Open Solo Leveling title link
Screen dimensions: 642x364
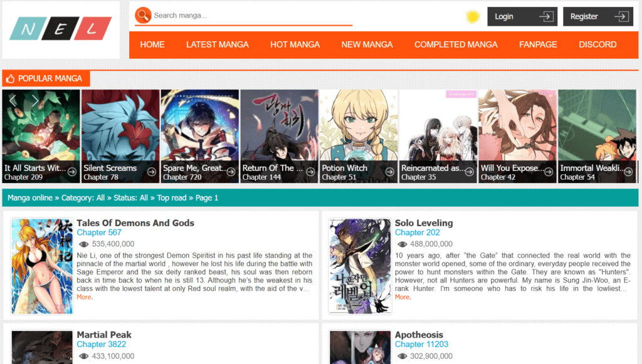(424, 223)
